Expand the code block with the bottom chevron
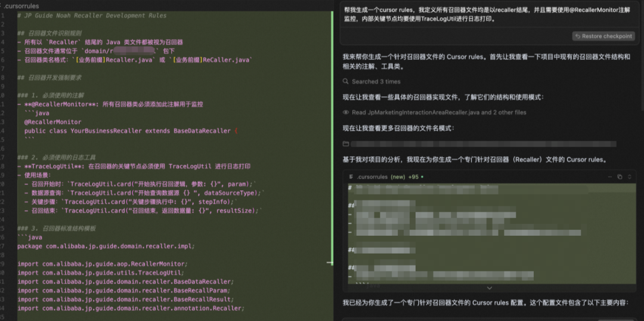This screenshot has height=321, width=644. click(x=489, y=288)
